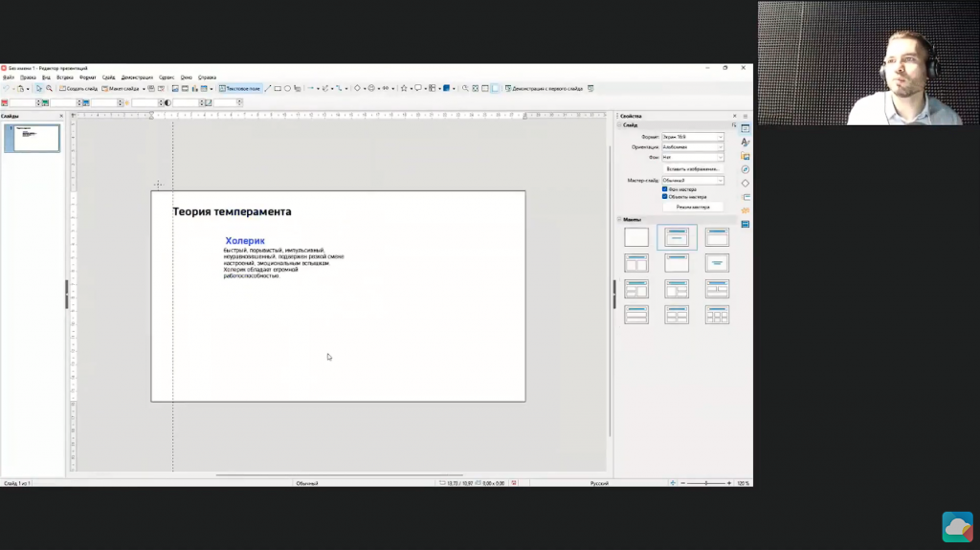
Task: Click the Paste clipboard icon
Action: click(21, 89)
